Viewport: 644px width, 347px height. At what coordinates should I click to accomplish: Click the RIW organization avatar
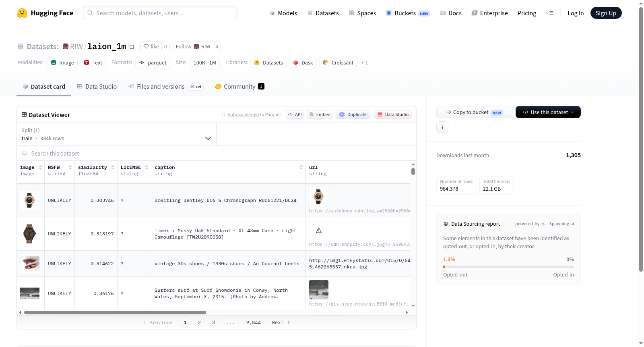pos(66,46)
